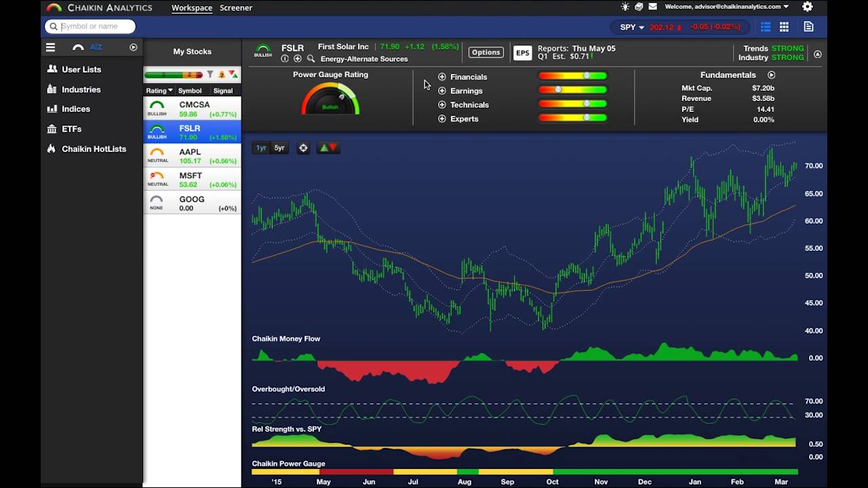Click the Options button
The image size is (868, 488).
[486, 52]
